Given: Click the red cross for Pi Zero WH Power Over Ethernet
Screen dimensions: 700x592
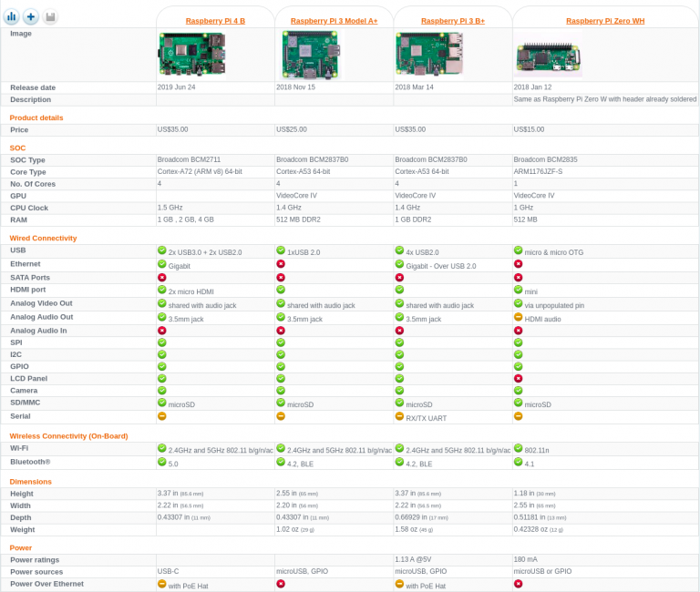Looking at the screenshot, I should click(519, 584).
